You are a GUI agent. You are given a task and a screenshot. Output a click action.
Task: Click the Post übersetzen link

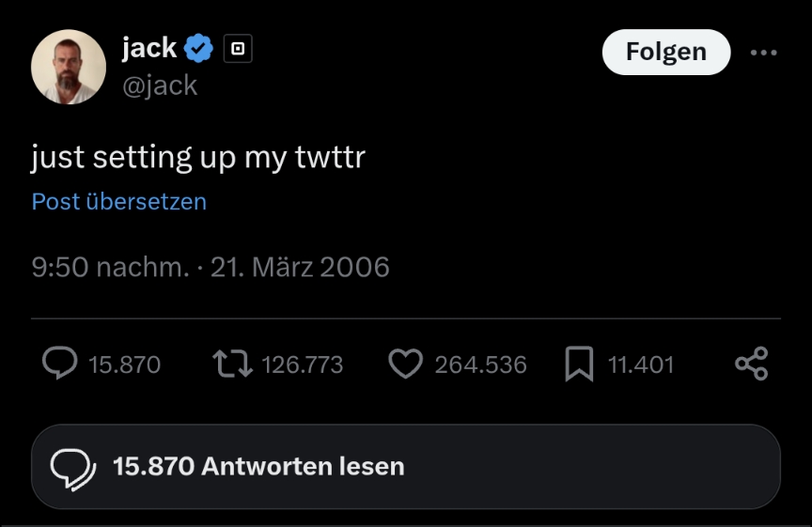tap(119, 201)
